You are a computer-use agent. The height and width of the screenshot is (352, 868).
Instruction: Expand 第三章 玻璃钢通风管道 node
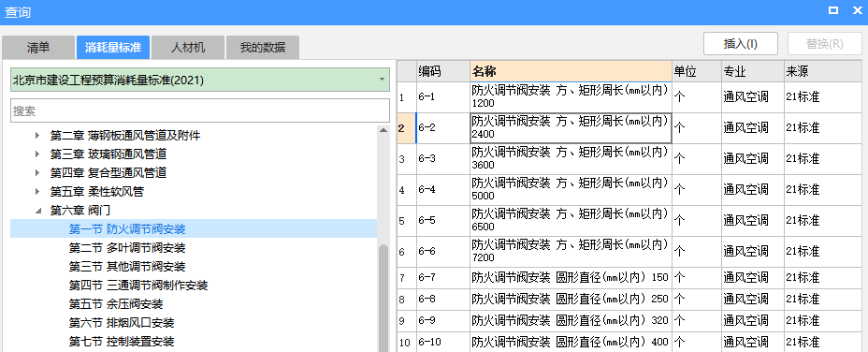tap(37, 154)
